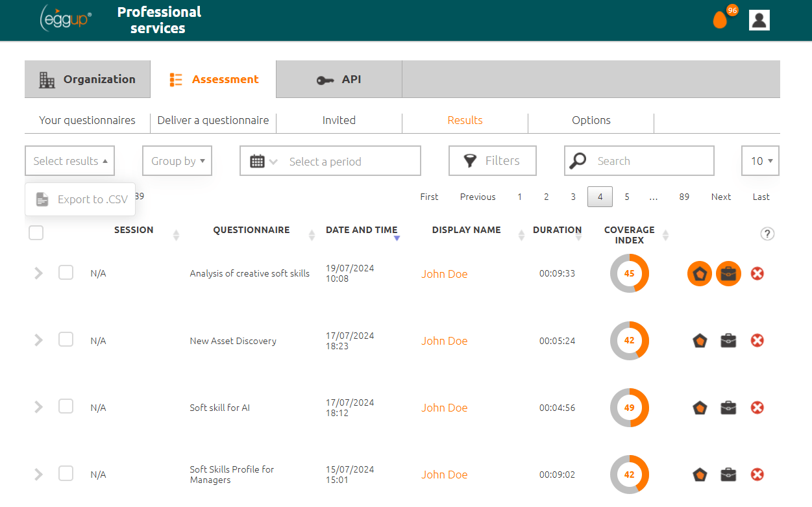This screenshot has height=507, width=812.
Task: Choose Export to .CSV
Action: point(80,199)
